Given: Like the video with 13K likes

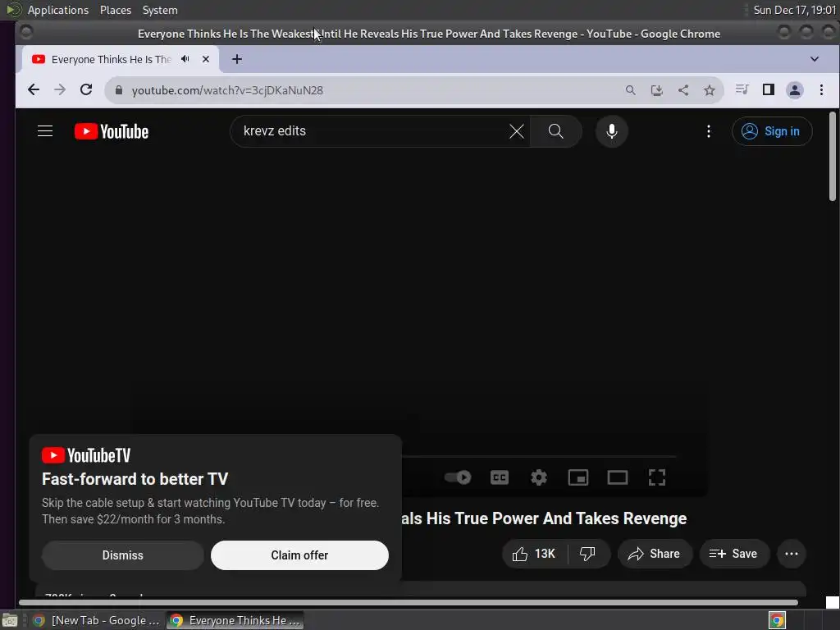Looking at the screenshot, I should (535, 554).
